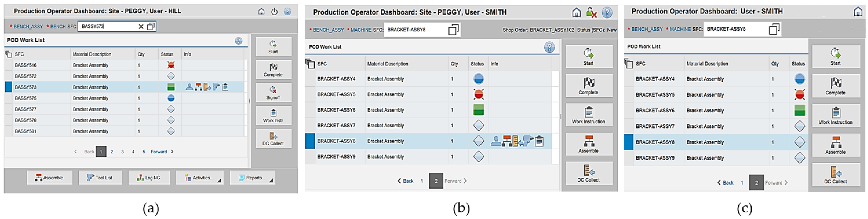Clear the BASSY573 SFC input field

click(x=141, y=27)
